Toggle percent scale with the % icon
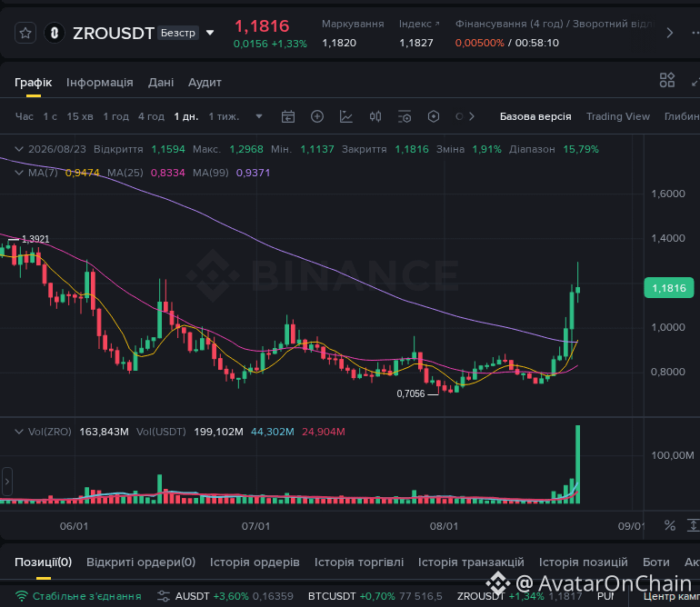700x607 pixels. click(x=670, y=526)
